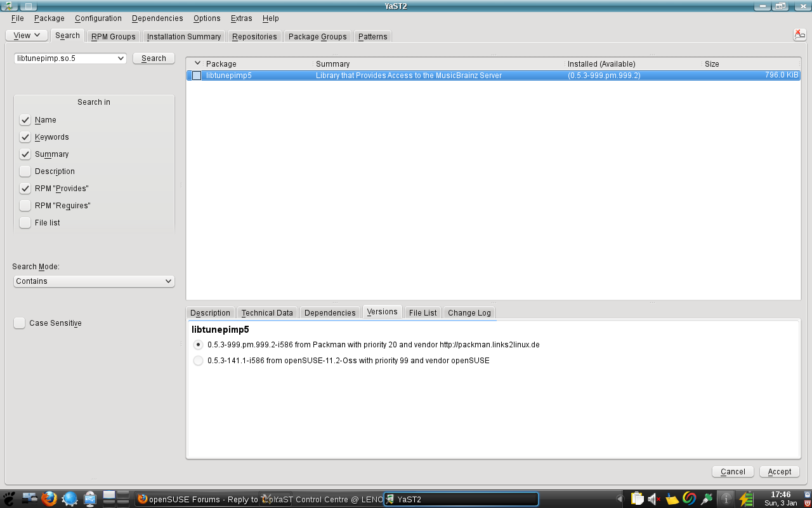The width and height of the screenshot is (812, 508).
Task: Switch desktops with the pager widget
Action: point(116,499)
